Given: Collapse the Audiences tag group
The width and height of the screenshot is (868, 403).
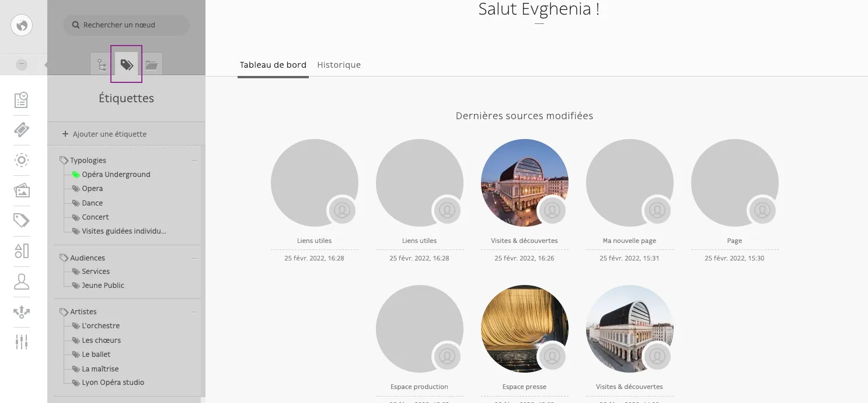Looking at the screenshot, I should (194, 258).
